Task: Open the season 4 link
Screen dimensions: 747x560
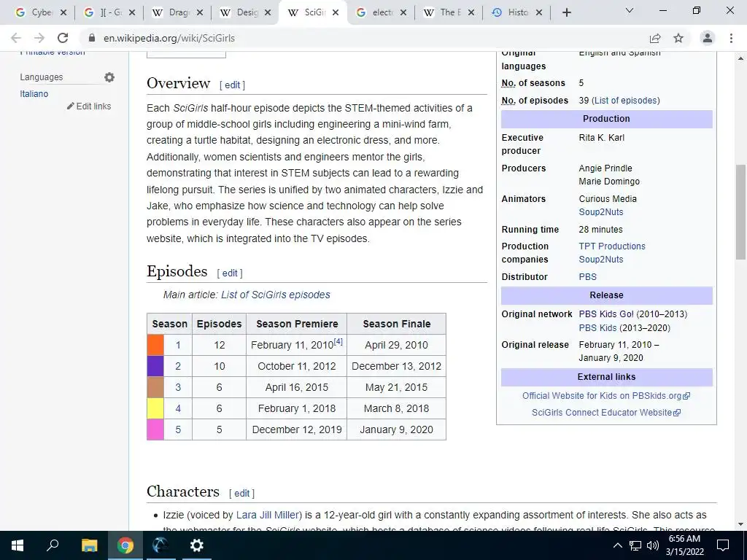Action: (178, 408)
